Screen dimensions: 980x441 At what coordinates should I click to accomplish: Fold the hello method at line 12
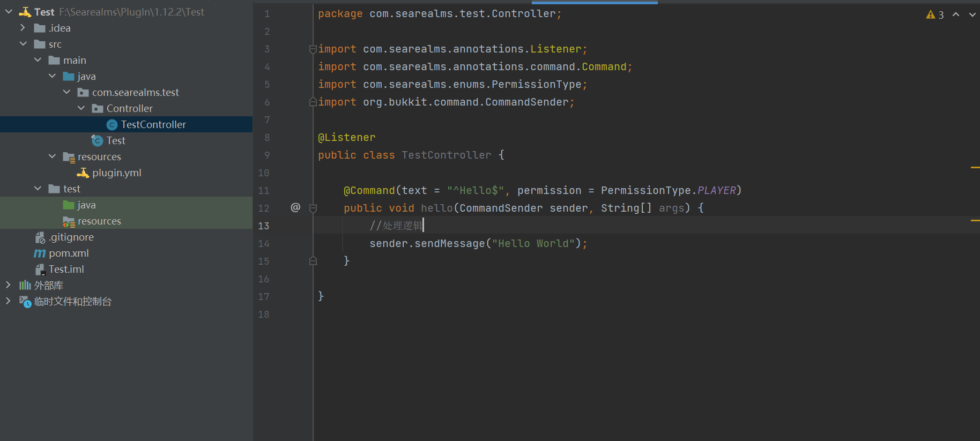(313, 208)
